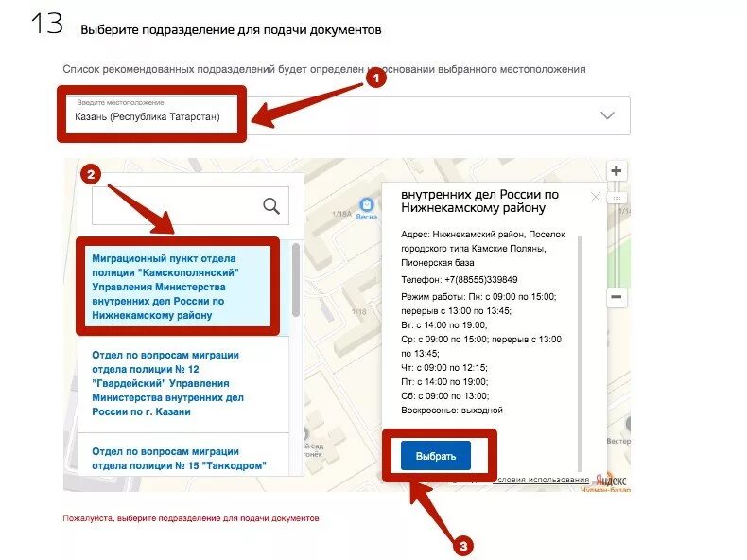Click red annotation marker number 3
The image size is (747, 560).
(463, 546)
